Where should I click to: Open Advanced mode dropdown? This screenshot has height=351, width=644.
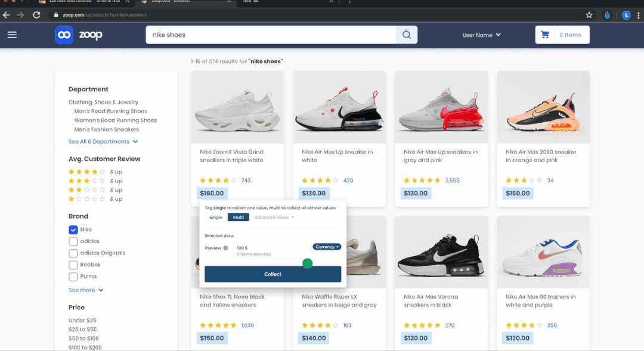[274, 217]
